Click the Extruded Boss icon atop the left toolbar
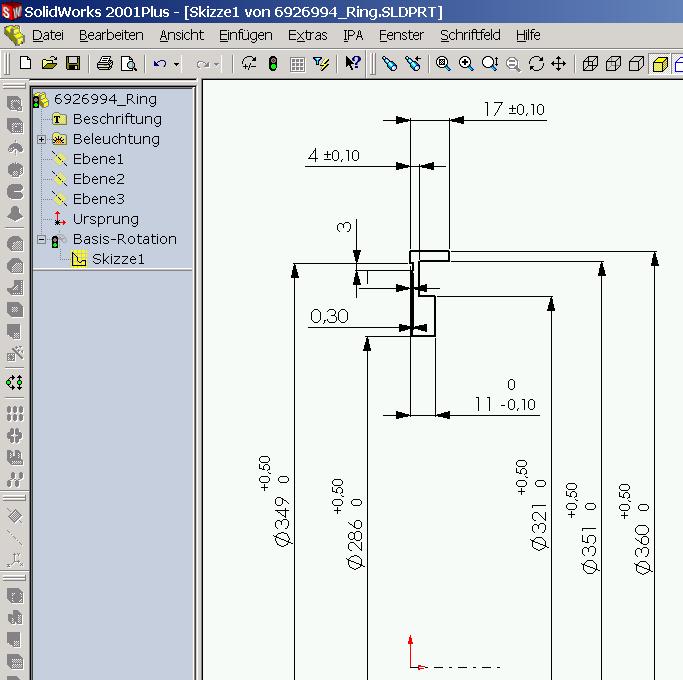This screenshot has width=683, height=680. [x=15, y=104]
